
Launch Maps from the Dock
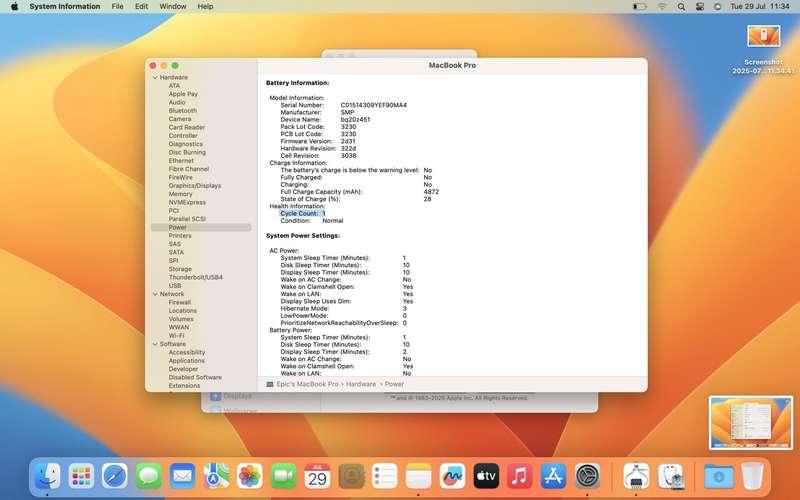216,477
